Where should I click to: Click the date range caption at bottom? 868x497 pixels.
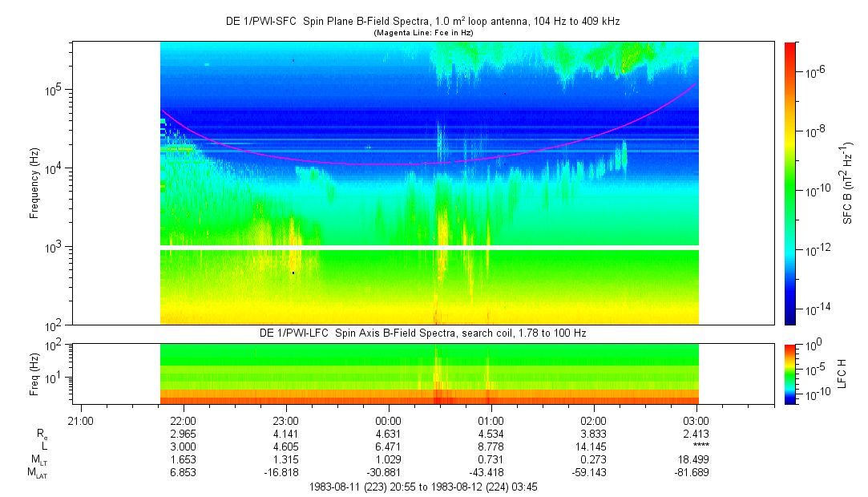(423, 487)
